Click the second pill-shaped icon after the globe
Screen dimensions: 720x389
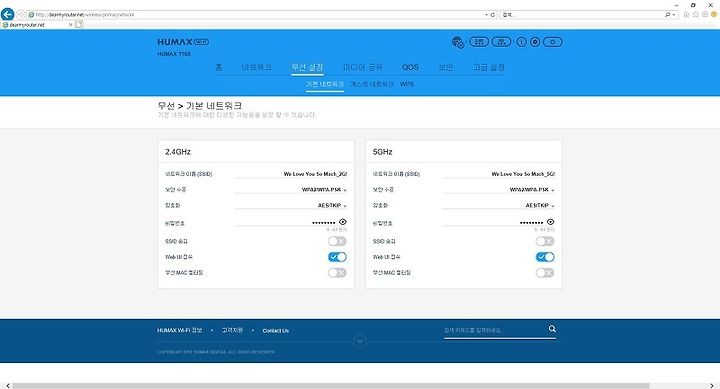(x=501, y=42)
